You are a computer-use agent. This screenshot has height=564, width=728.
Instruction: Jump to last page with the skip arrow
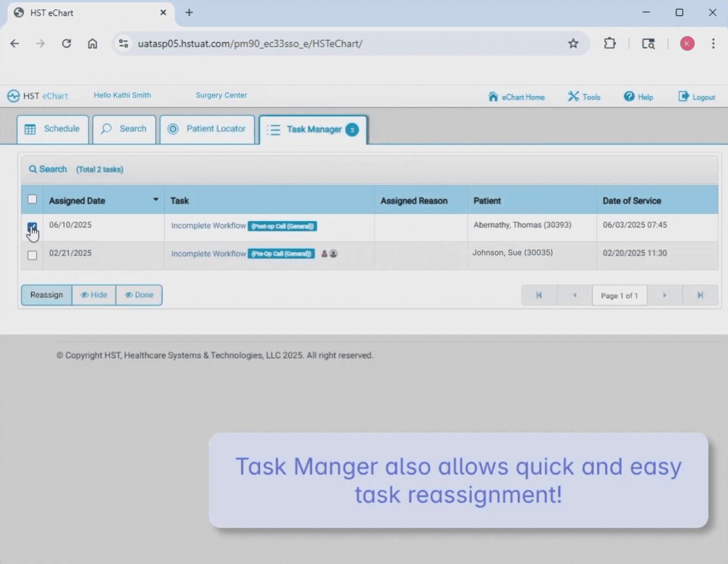[701, 295]
